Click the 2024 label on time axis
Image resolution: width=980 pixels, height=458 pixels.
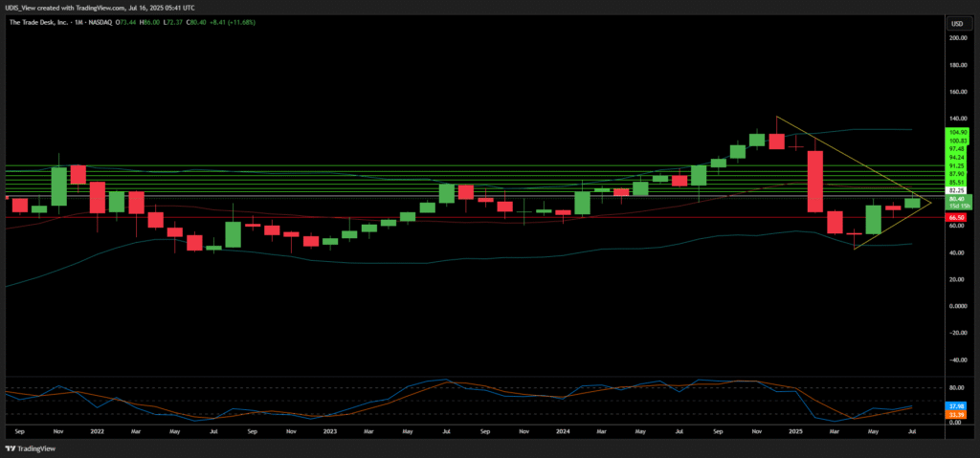coord(564,431)
